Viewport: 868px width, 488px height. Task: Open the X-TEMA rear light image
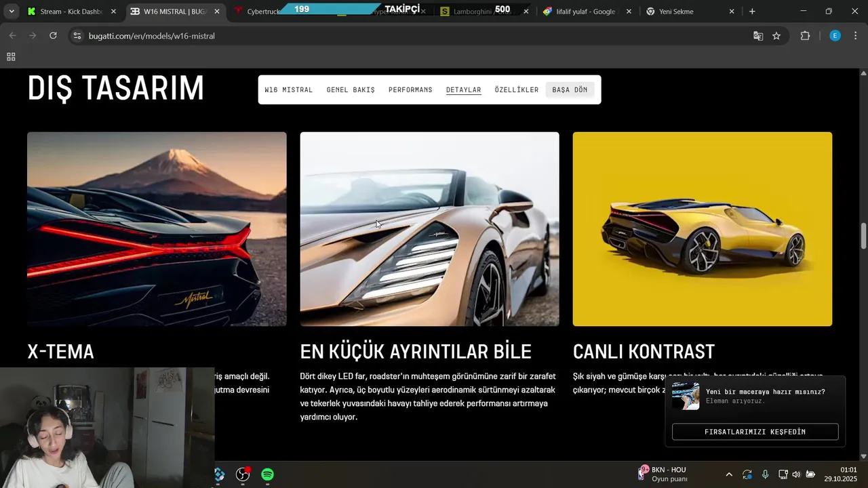[157, 229]
